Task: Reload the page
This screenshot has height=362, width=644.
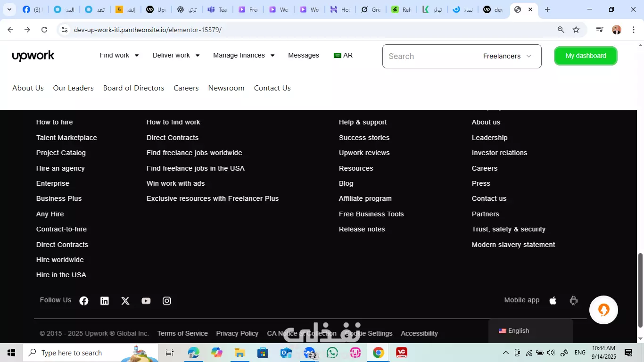Action: 44,30
